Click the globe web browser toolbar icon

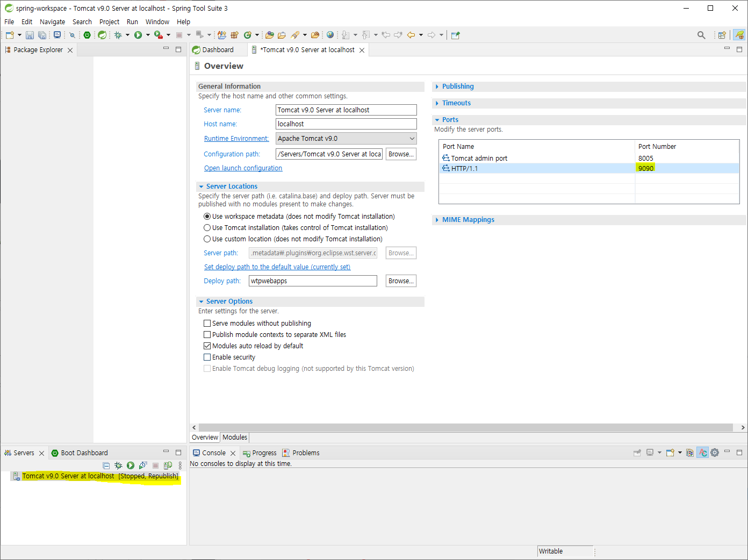330,35
